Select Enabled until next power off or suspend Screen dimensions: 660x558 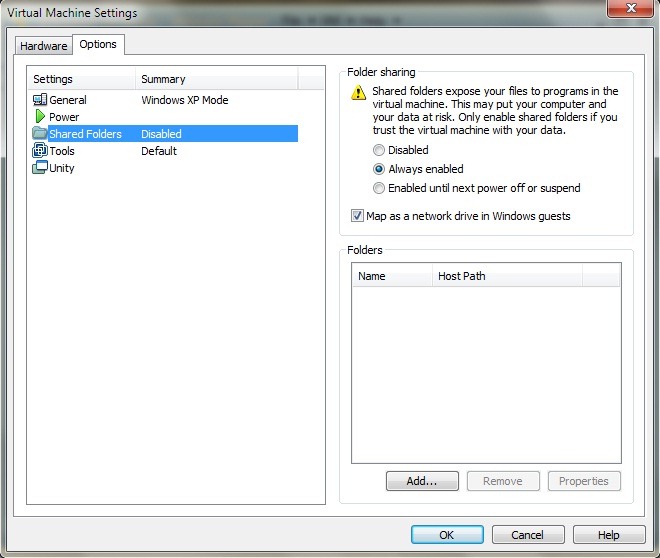pos(379,188)
